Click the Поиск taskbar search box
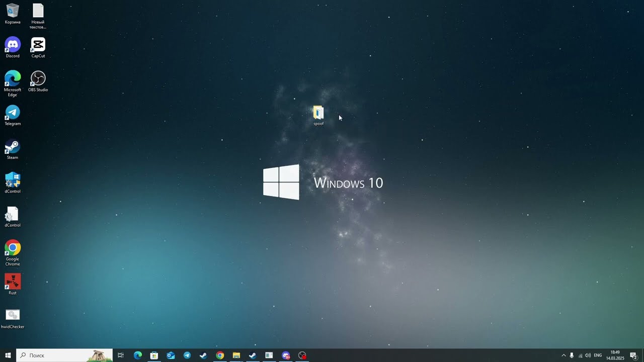 click(64, 355)
